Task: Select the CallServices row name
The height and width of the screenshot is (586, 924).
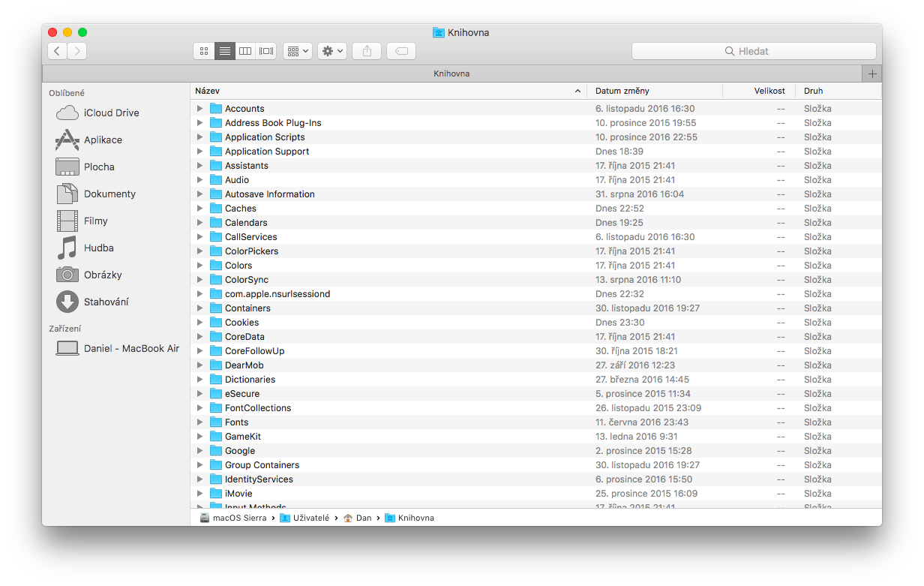Action: (250, 237)
